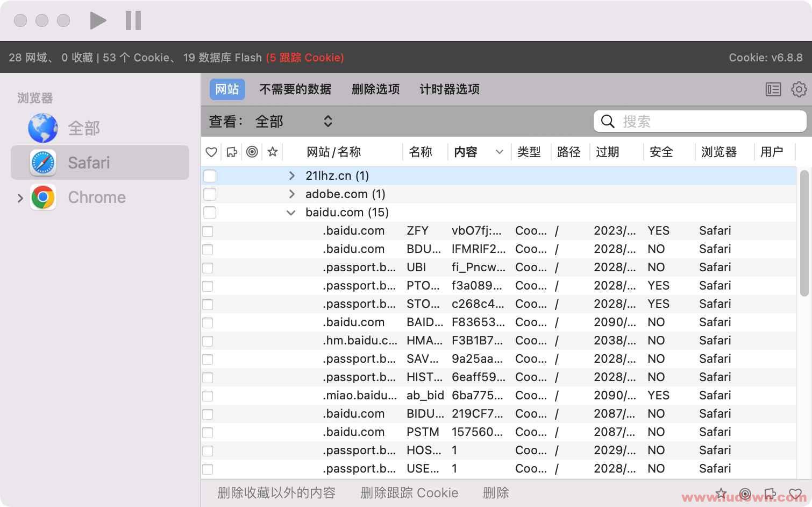Select the HOS... cookie name cell
812x507 pixels.
click(424, 450)
